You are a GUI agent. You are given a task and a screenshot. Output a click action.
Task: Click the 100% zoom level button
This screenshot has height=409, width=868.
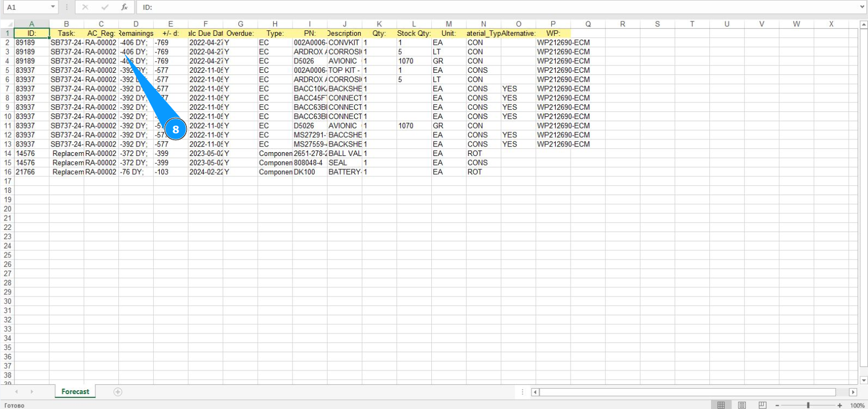coord(857,406)
